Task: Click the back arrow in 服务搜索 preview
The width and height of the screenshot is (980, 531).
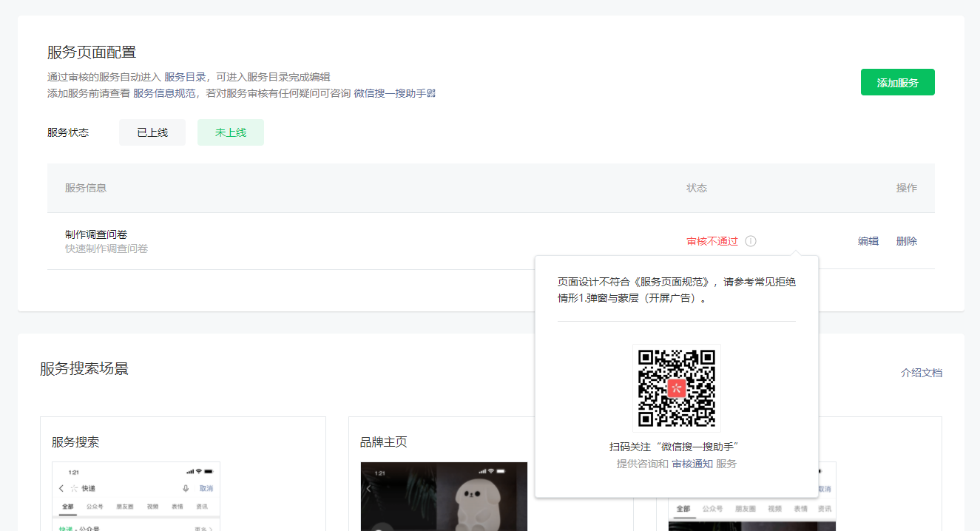Action: pos(61,488)
